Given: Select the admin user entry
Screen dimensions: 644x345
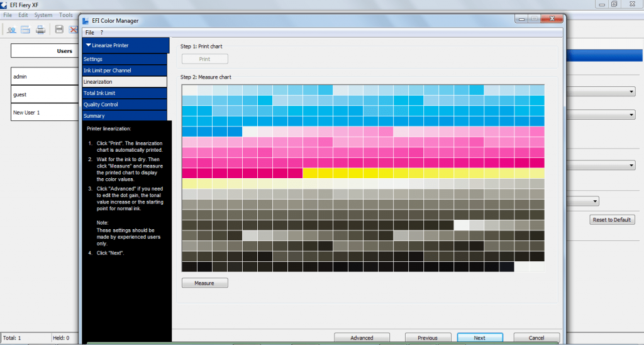Looking at the screenshot, I should [45, 76].
